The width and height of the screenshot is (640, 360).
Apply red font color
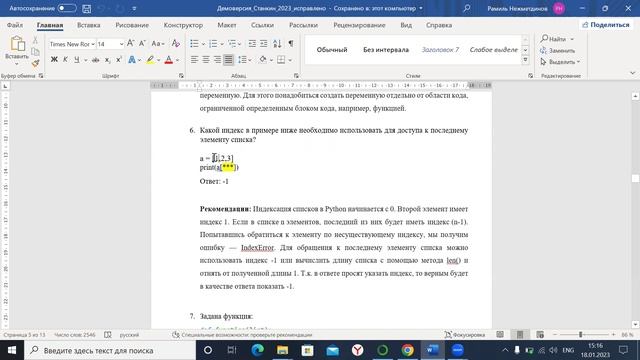(169, 60)
